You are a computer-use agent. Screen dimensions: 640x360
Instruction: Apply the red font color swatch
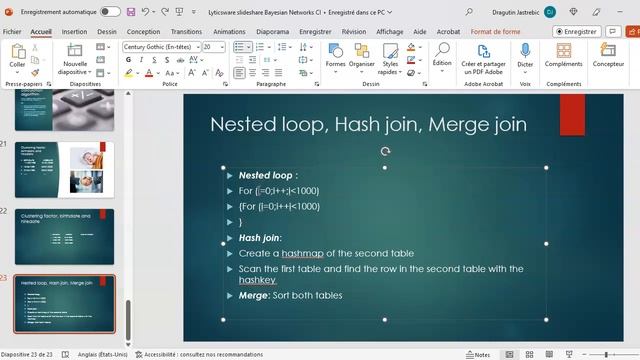coord(149,73)
